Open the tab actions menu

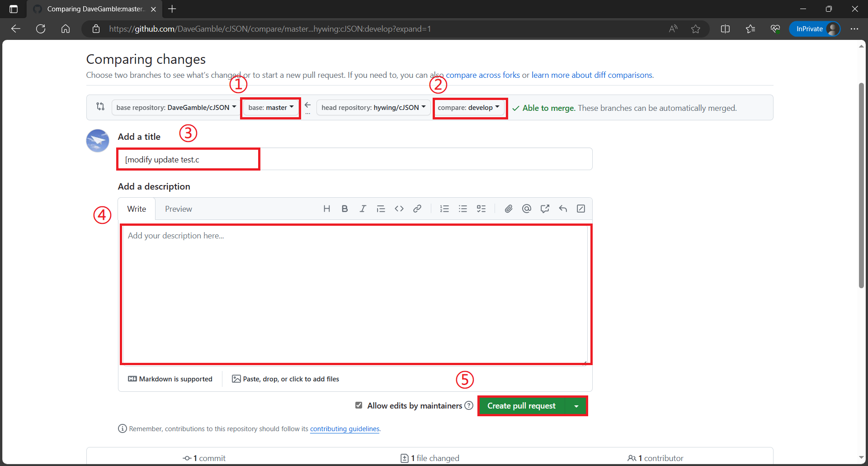[14, 9]
